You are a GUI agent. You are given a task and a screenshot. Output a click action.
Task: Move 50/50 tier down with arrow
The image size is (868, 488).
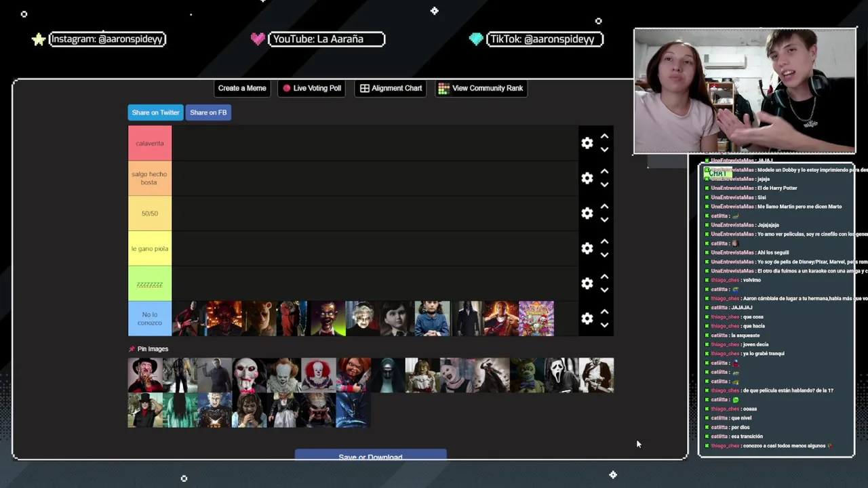pos(604,220)
